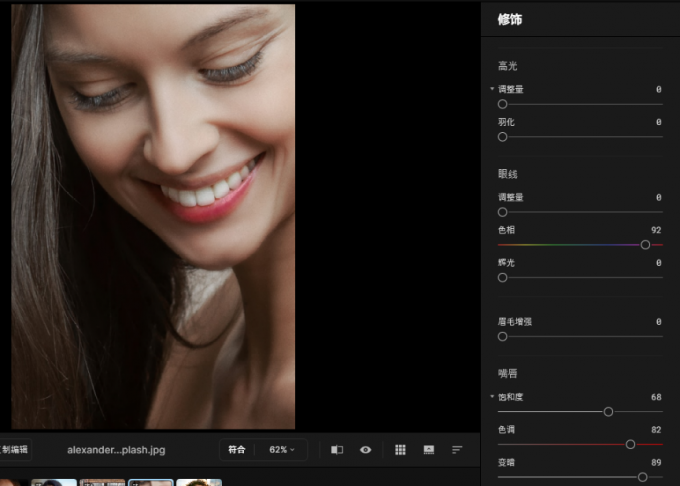680x486 pixels.
Task: Click the filmstrip display icon
Action: click(x=429, y=450)
